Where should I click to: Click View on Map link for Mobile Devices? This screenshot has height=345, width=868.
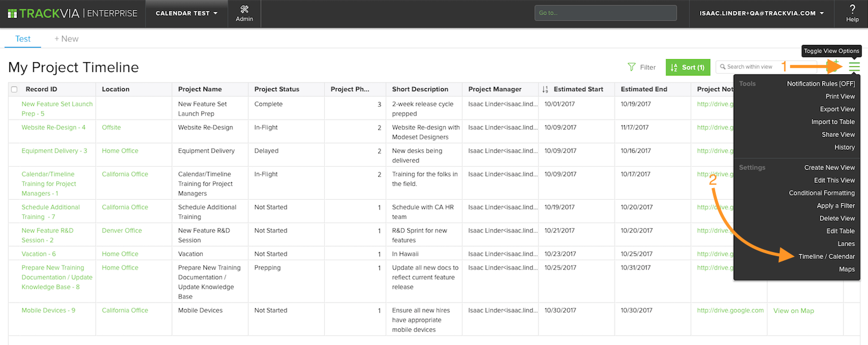794,311
